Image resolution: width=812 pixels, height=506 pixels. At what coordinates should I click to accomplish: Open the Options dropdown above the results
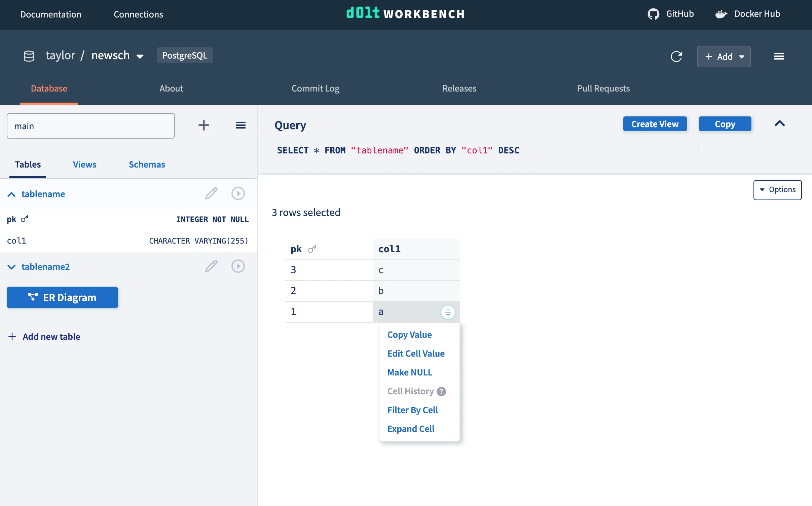point(777,190)
